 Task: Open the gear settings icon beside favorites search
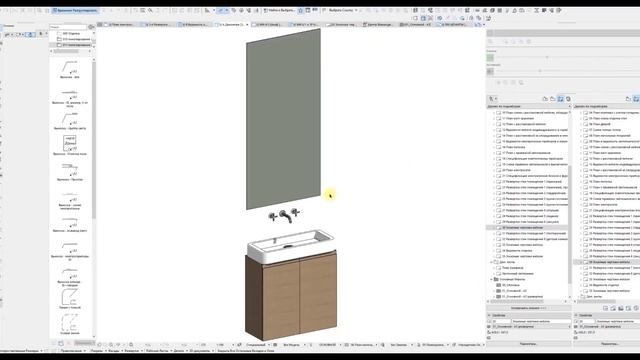point(91,27)
